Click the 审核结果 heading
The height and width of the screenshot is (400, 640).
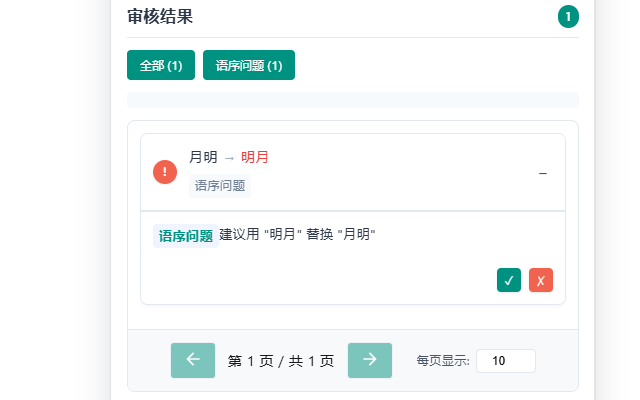(160, 17)
